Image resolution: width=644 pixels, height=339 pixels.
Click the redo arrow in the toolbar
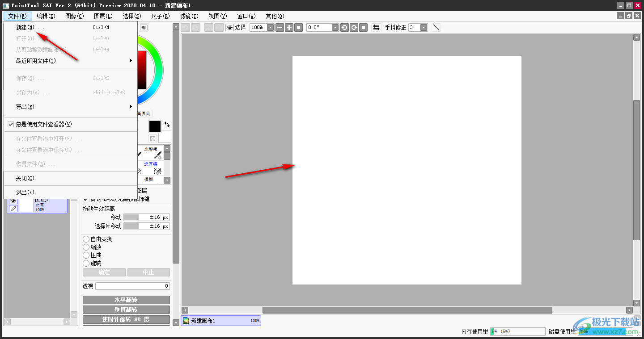click(x=195, y=27)
